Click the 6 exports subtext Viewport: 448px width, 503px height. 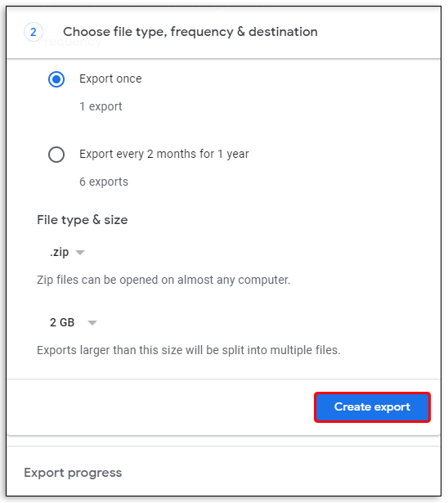[x=104, y=182]
